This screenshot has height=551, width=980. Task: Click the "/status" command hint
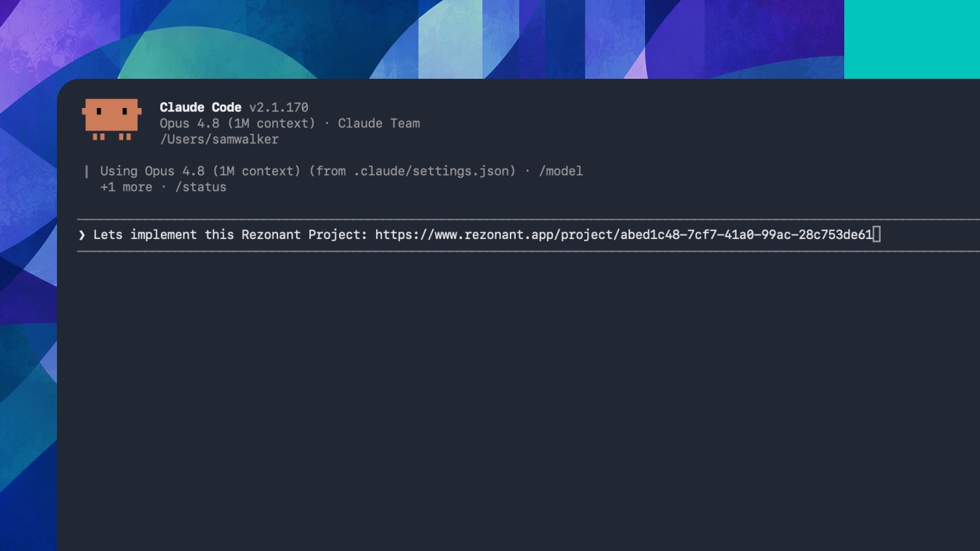[201, 187]
